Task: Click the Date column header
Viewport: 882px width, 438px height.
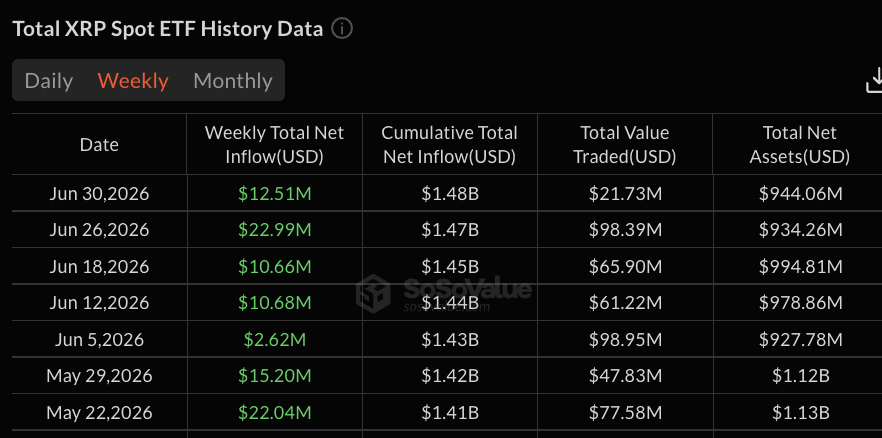Action: point(99,145)
